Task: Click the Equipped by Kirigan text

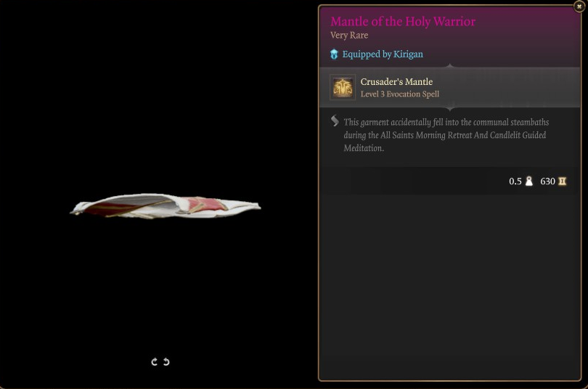Action: (x=383, y=54)
